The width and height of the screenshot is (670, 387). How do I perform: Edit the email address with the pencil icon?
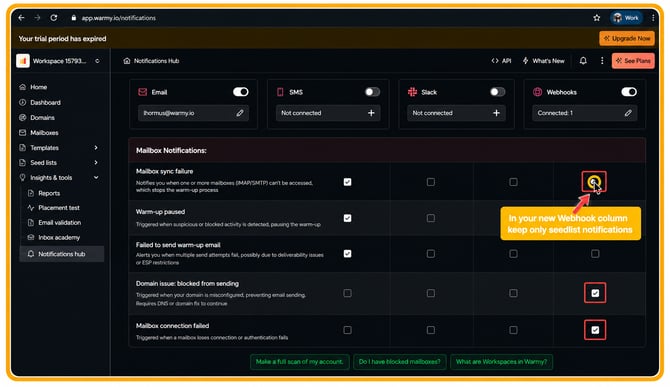point(240,113)
